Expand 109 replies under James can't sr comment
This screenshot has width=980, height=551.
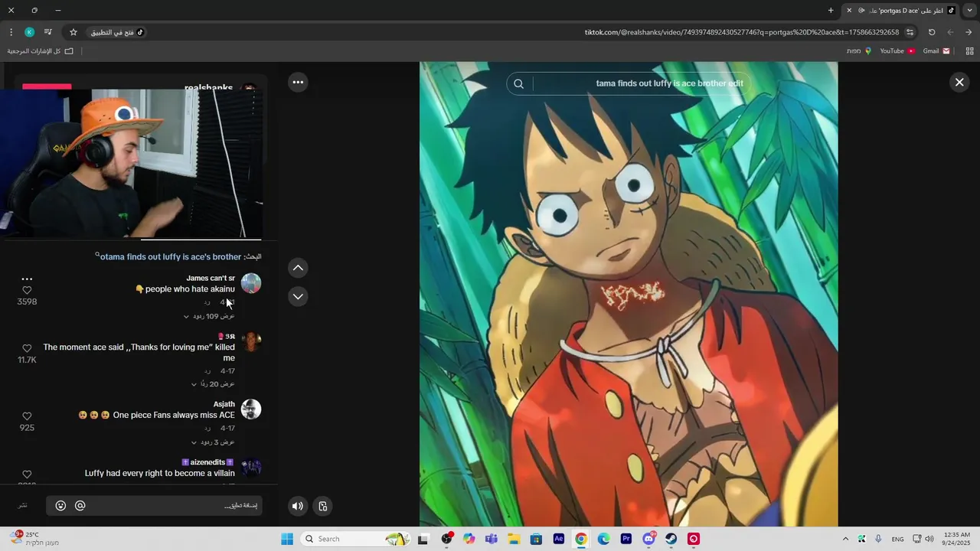(208, 316)
